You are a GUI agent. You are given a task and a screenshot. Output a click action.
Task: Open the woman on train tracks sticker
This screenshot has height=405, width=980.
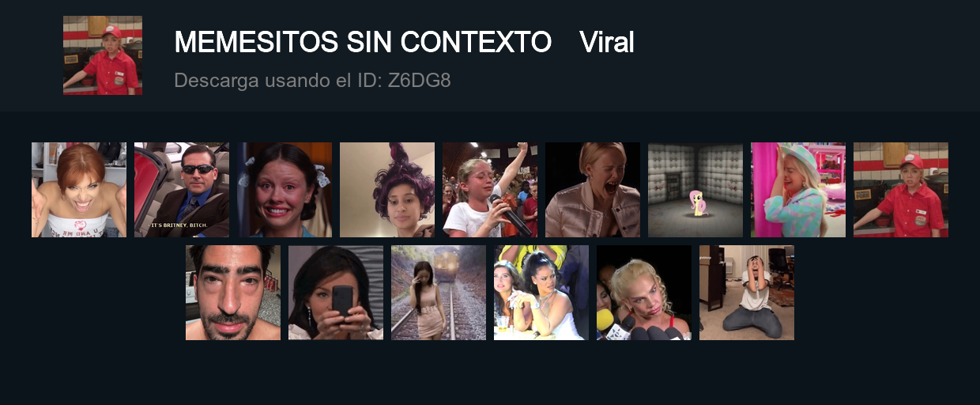(439, 293)
